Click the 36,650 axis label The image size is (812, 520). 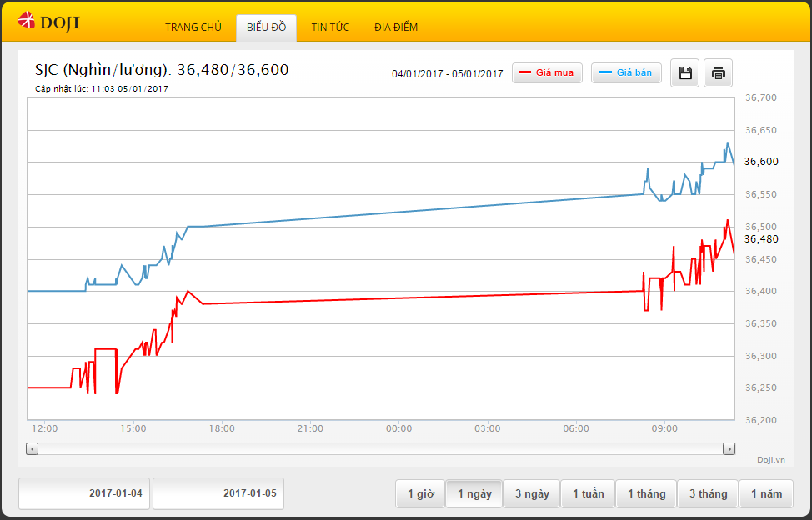click(761, 130)
